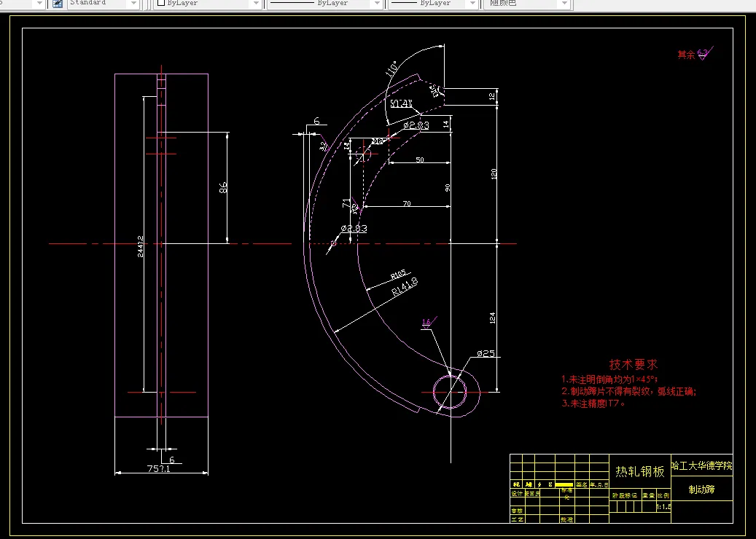The image size is (756, 539).
Task: Select the 86 vertical dimension
Action: click(223, 188)
